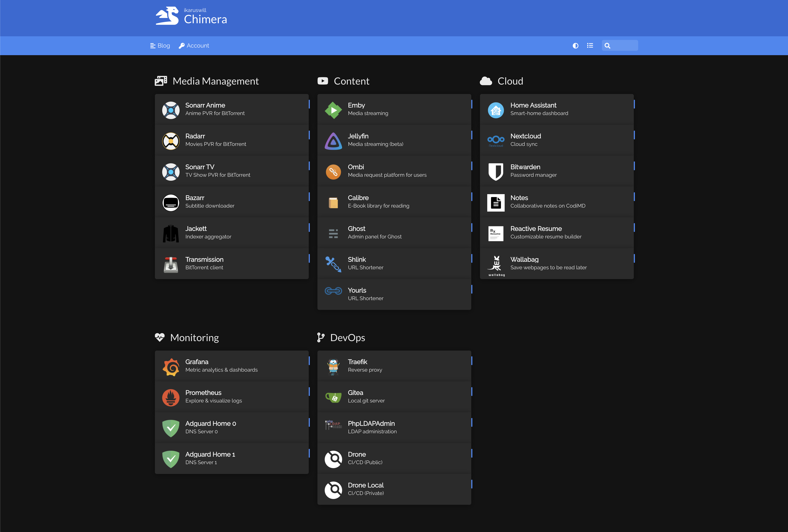Click the Adguard Home 0 shield icon
788x532 pixels.
[171, 428]
